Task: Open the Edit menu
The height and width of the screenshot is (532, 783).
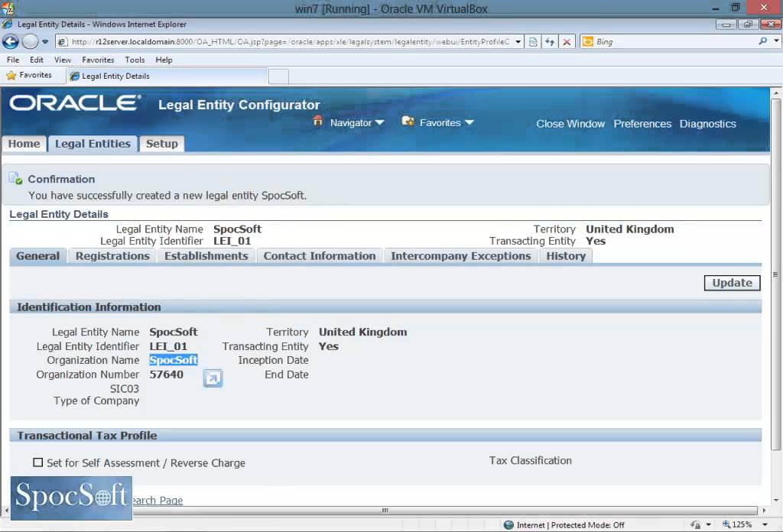Action: [x=37, y=60]
